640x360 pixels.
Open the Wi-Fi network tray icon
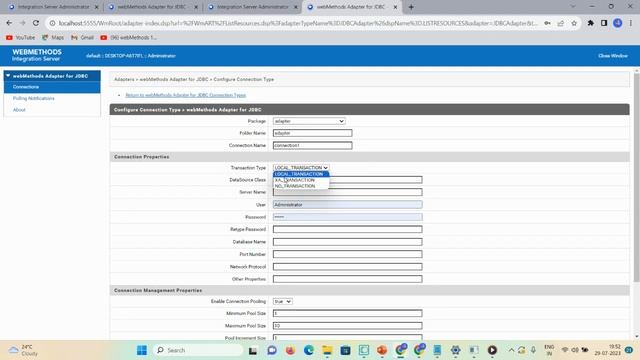click(565, 350)
